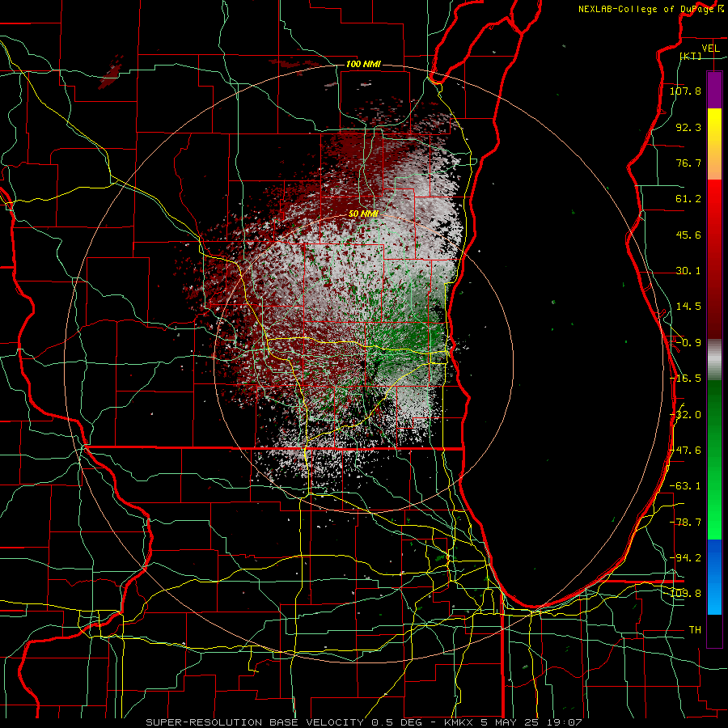
Task: Select the 61.2 legend value
Action: pos(688,199)
